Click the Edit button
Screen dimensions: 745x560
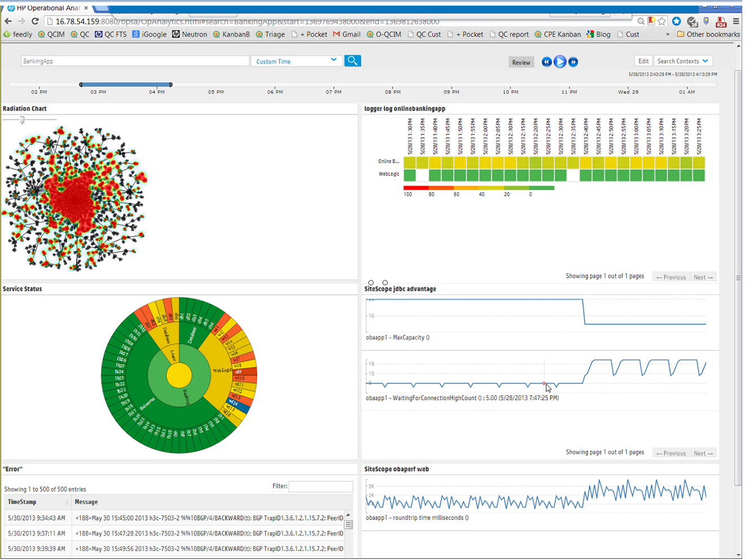pos(643,61)
